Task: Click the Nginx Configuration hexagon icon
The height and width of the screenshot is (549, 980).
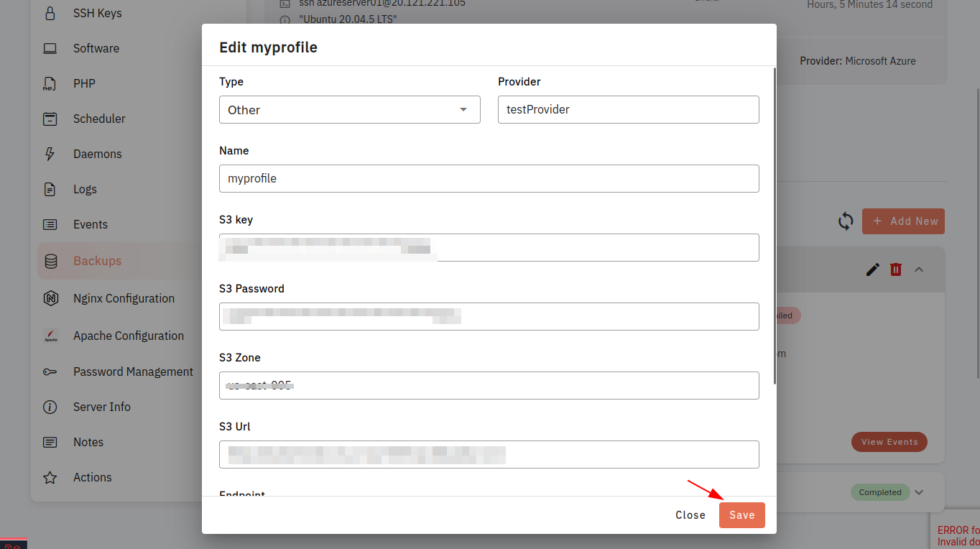Action: [x=50, y=298]
